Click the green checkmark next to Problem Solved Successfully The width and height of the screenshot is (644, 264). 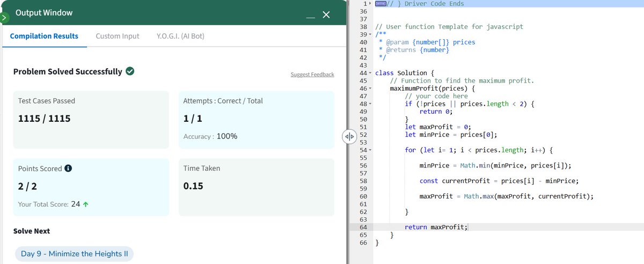click(x=129, y=71)
